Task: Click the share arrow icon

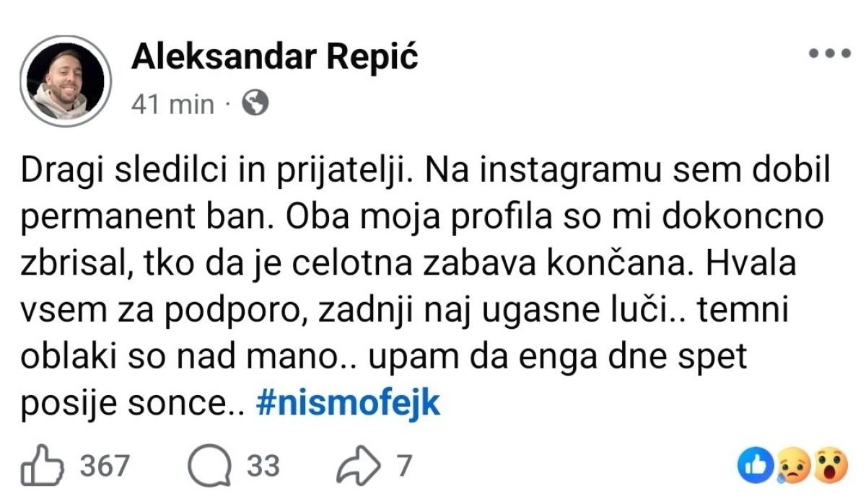Action: click(x=359, y=467)
